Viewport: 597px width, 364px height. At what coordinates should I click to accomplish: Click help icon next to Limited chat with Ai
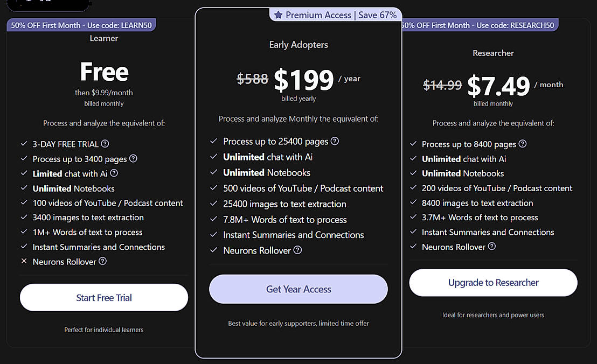(114, 173)
